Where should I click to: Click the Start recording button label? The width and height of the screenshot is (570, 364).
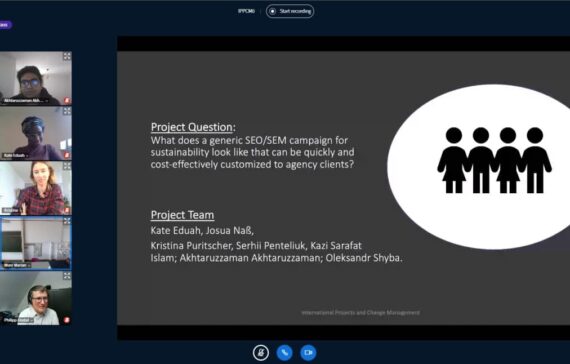coord(295,11)
